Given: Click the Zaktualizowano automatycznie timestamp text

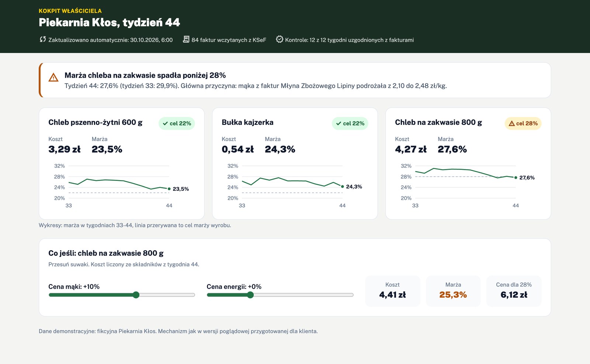Looking at the screenshot, I should [111, 40].
